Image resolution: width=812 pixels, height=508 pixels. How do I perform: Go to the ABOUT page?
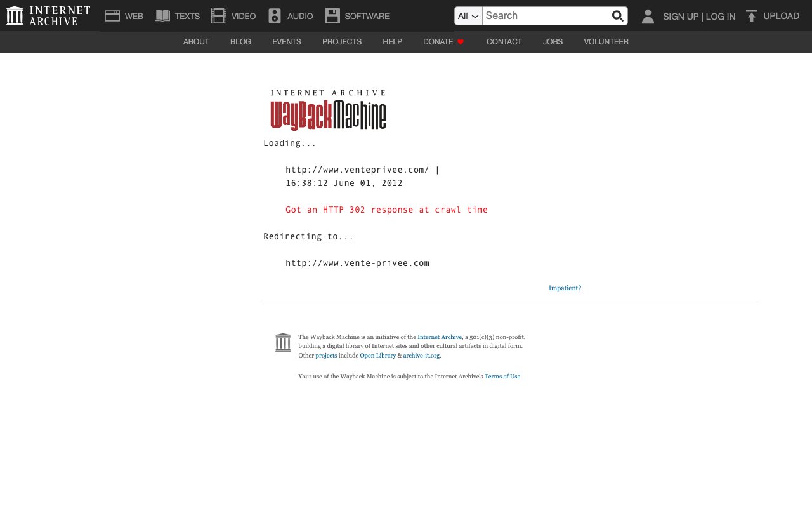[x=196, y=42]
